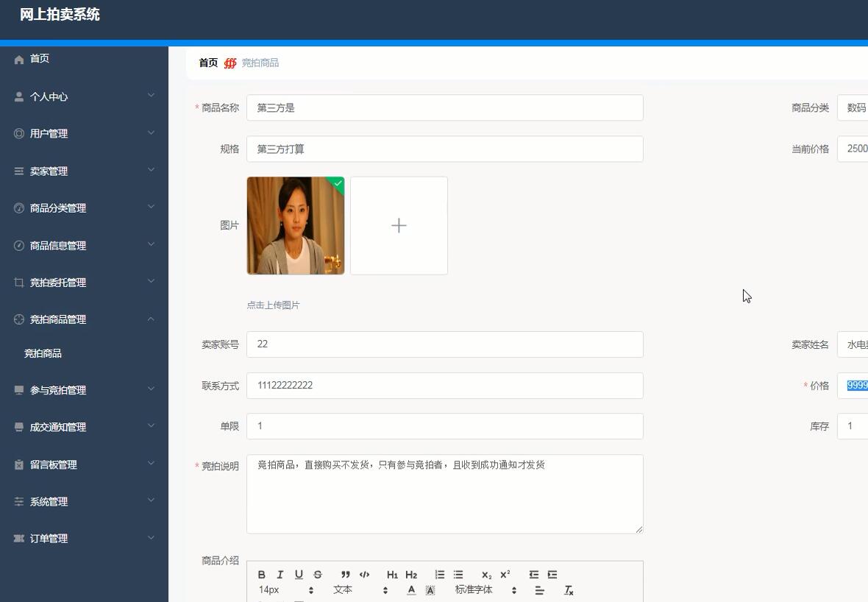Click the icon beside 订单管理
868x602 pixels.
[x=19, y=538]
